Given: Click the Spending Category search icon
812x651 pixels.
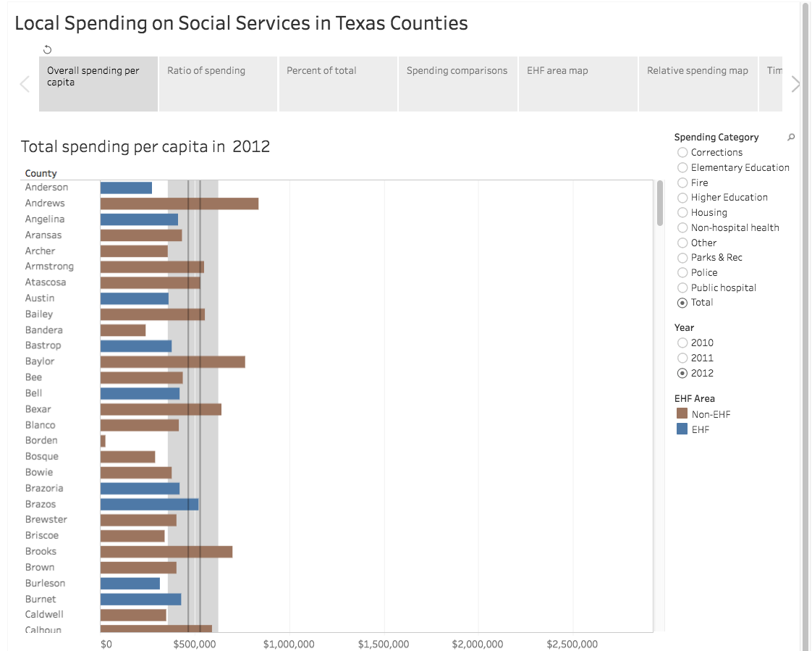Looking at the screenshot, I should (x=791, y=138).
